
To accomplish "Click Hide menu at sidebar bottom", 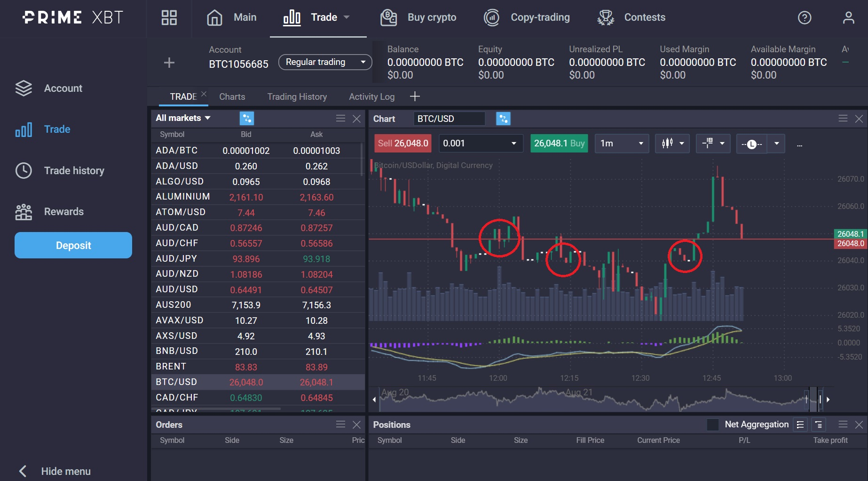I will 54,471.
